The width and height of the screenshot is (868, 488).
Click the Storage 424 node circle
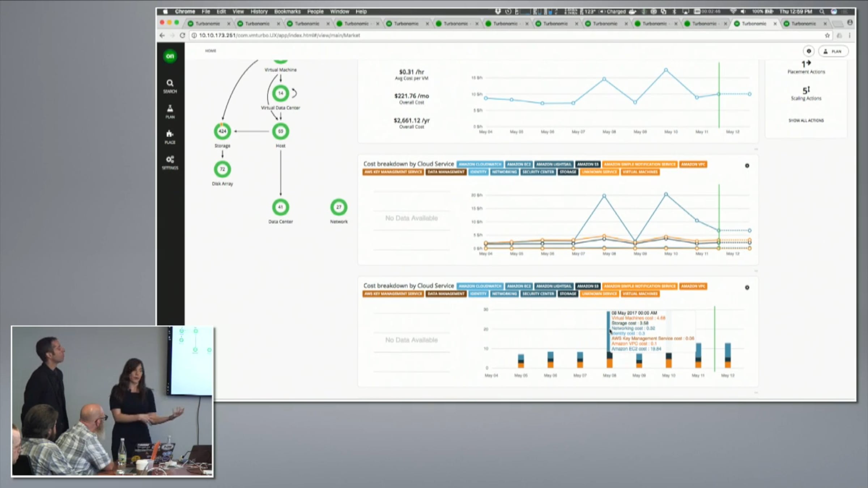222,131
